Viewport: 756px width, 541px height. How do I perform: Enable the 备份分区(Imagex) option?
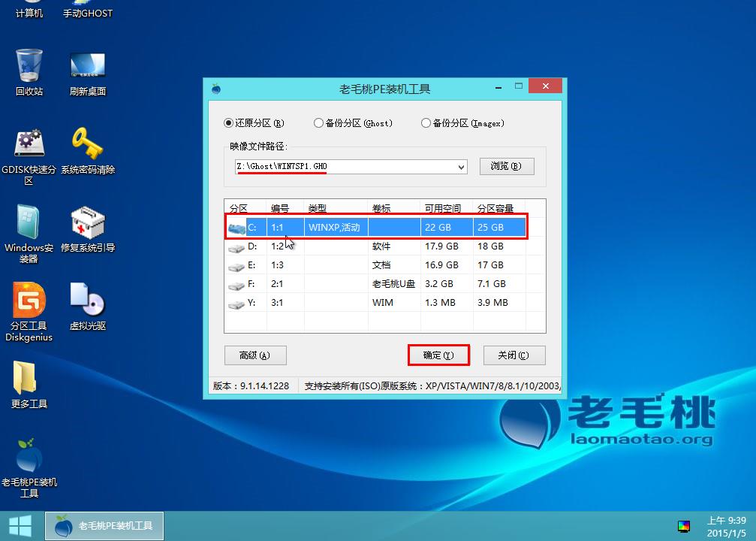point(426,123)
